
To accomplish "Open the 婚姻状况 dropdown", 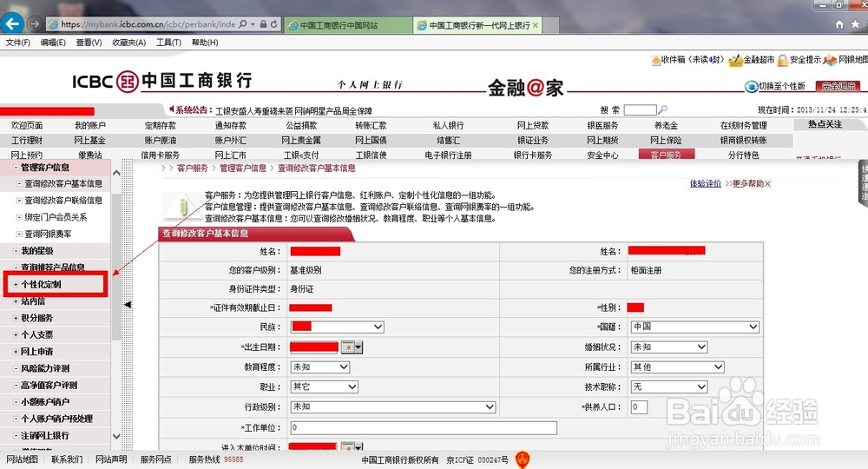I will click(669, 347).
